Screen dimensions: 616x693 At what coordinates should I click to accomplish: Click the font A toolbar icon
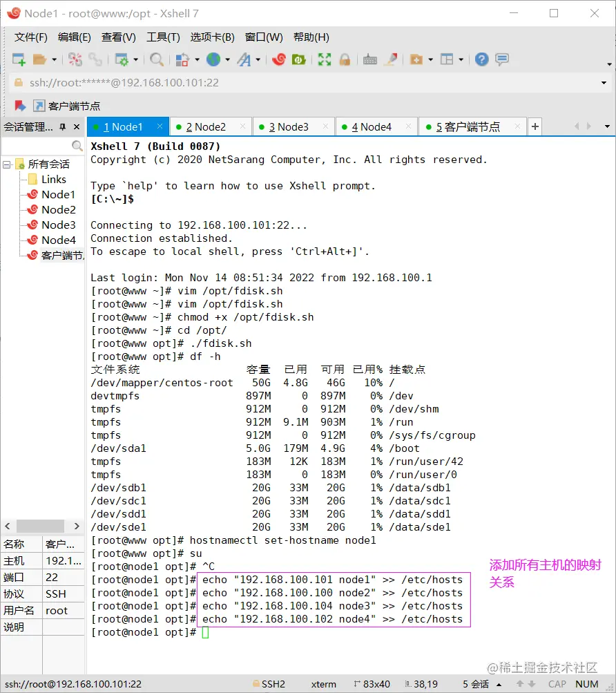(x=244, y=59)
